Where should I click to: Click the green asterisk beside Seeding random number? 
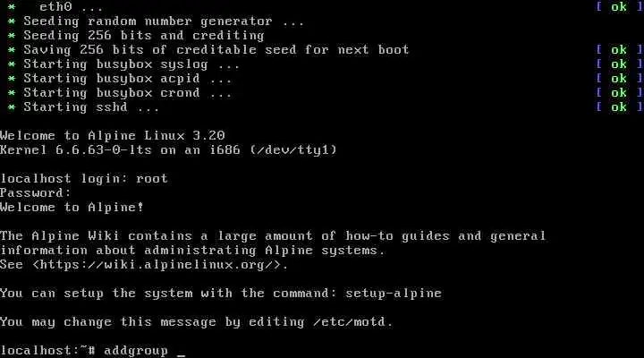point(12,21)
